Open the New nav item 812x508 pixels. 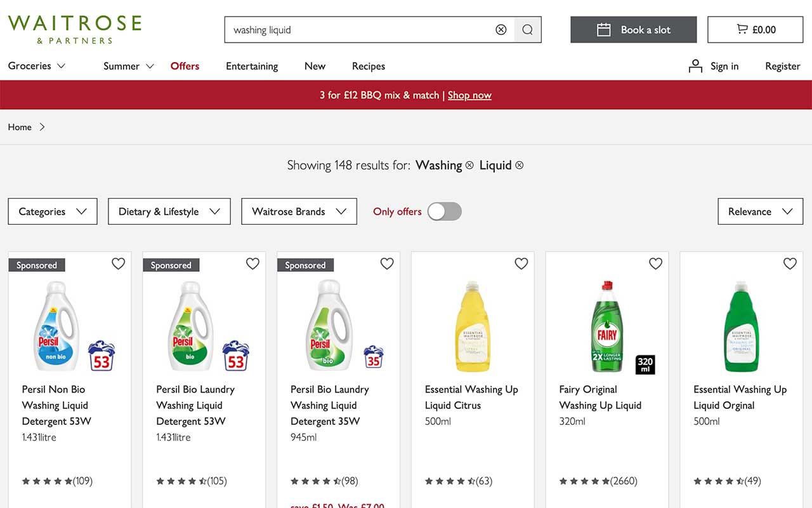tap(315, 66)
